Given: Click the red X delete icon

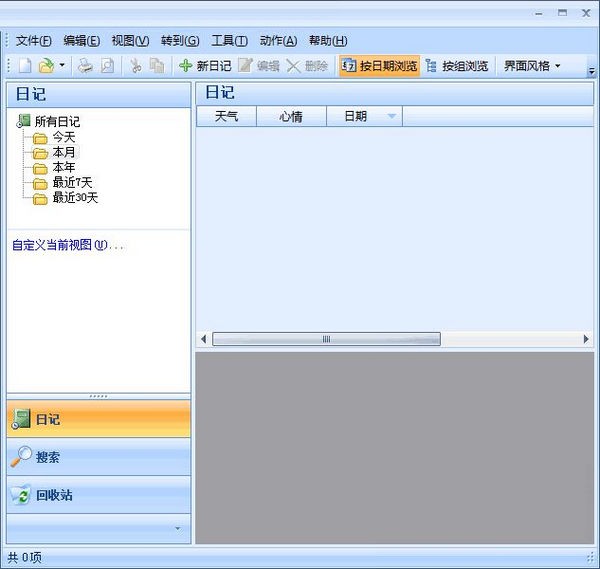Looking at the screenshot, I should tap(293, 66).
